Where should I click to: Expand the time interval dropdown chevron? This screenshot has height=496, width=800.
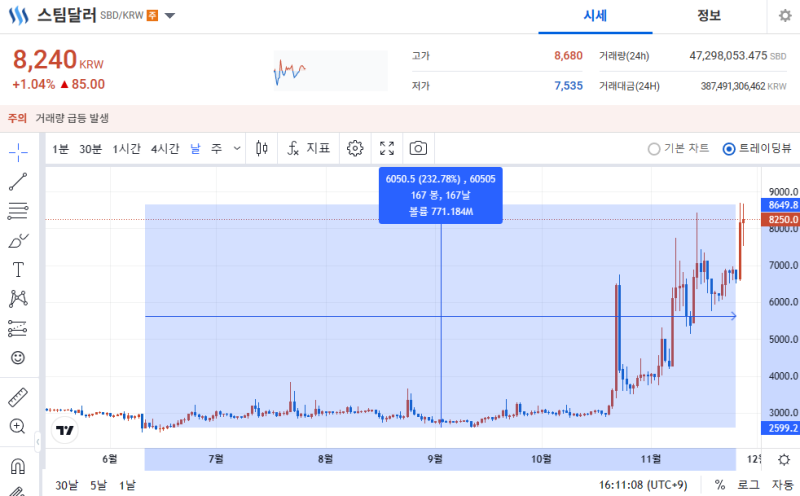pos(237,148)
